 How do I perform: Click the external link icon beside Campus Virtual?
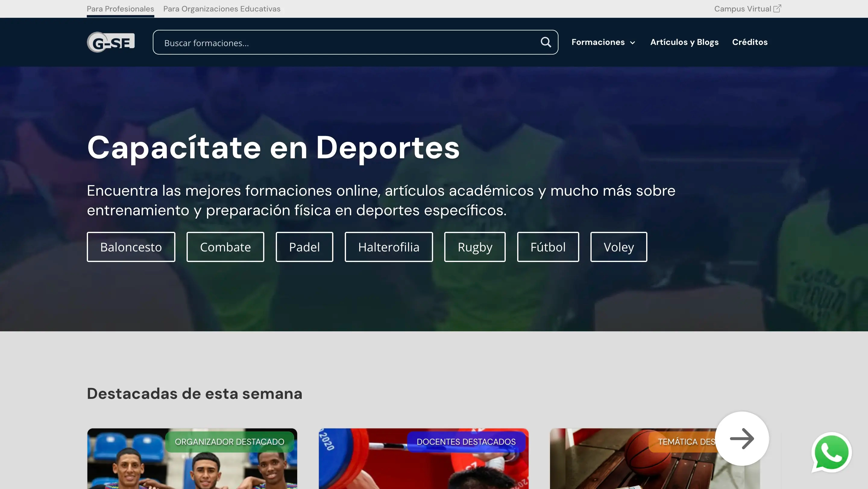coord(777,9)
